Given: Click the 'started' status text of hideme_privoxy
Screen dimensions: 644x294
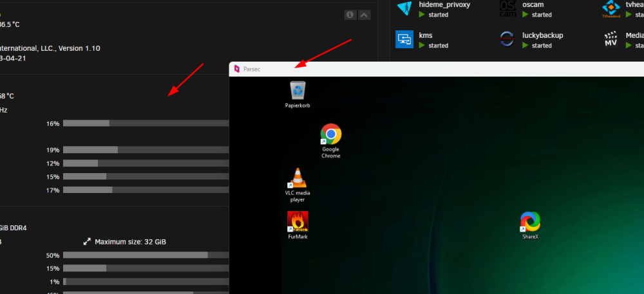Looking at the screenshot, I should pos(438,15).
